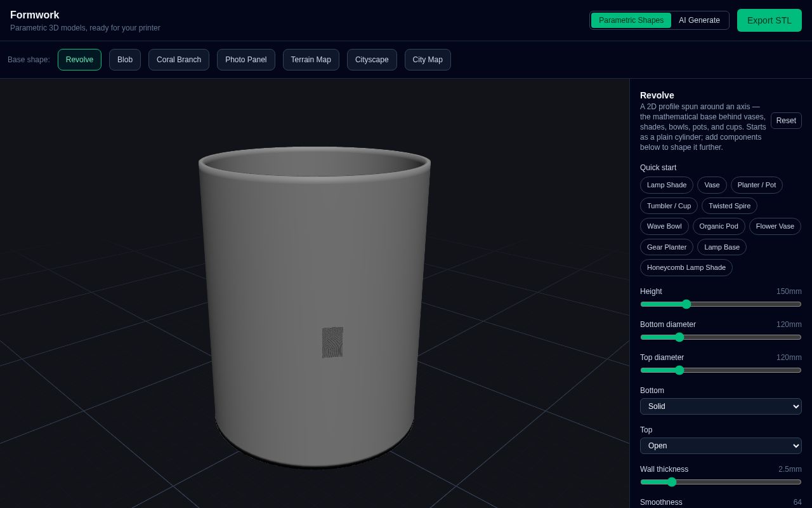This screenshot has width=812, height=508.
Task: Click the 2.5mm wall thickness value
Action: point(790,469)
